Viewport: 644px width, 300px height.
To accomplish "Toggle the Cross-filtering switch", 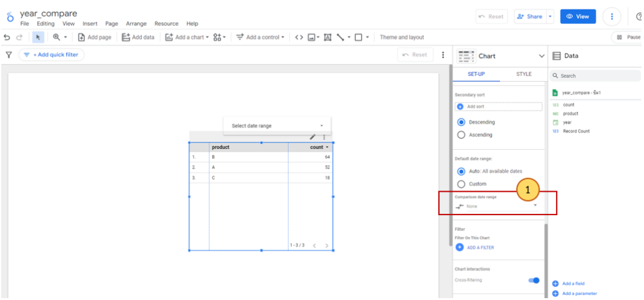I will pyautogui.click(x=533, y=281).
